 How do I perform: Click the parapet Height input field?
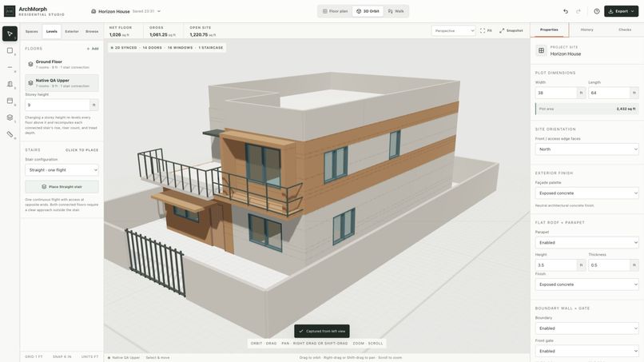click(556, 265)
